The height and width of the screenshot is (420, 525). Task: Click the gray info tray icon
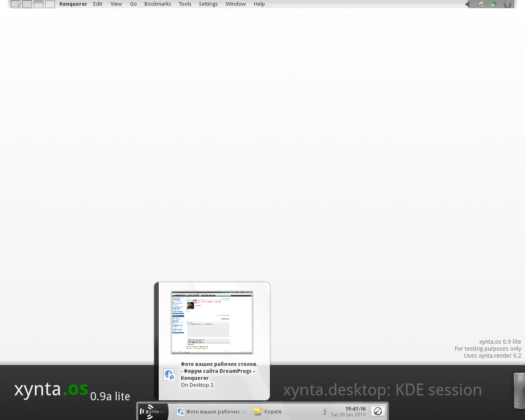[x=507, y=4]
